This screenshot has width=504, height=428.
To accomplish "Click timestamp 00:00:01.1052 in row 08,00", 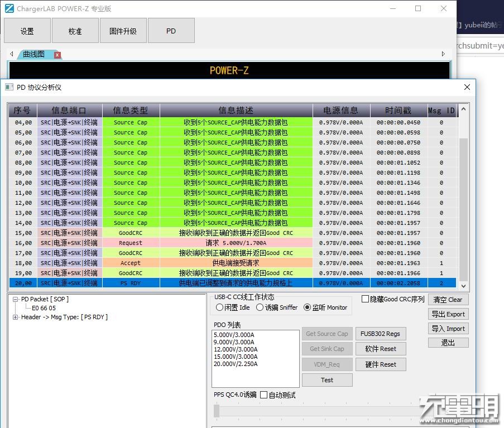I will pyautogui.click(x=399, y=162).
